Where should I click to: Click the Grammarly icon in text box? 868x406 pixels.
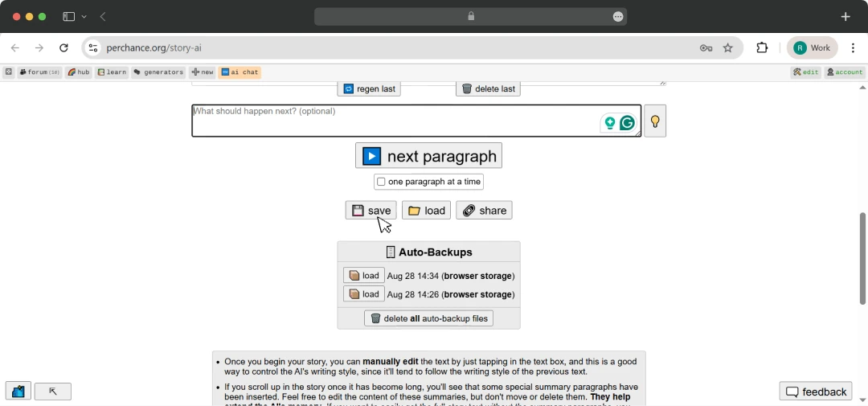tap(627, 123)
